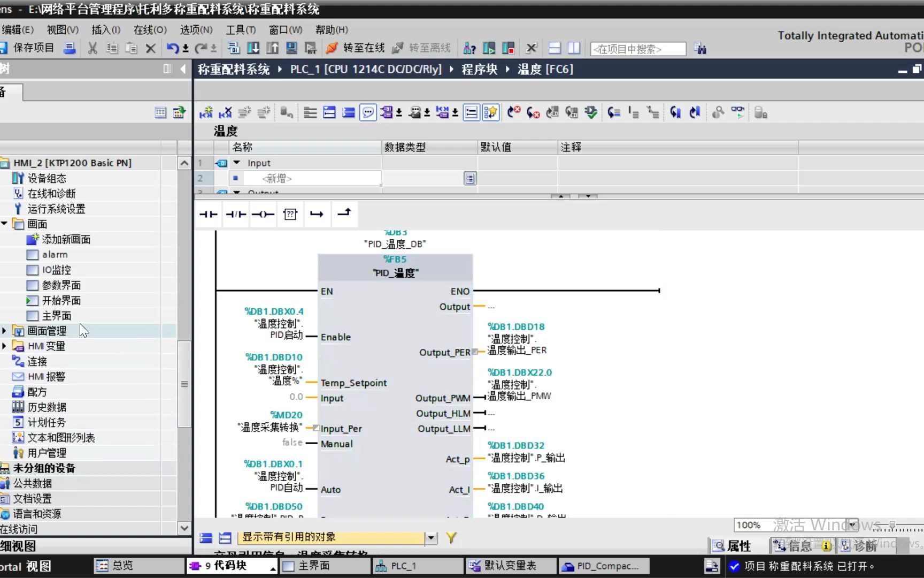Switch to 属性 properties tab
The height and width of the screenshot is (578, 924).
point(733,546)
